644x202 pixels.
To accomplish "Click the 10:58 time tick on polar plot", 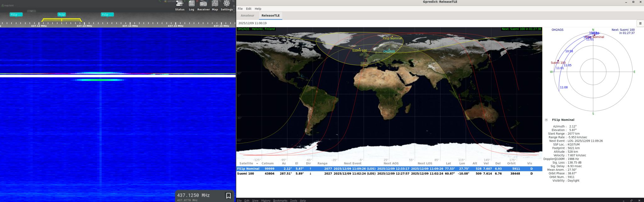I will (x=569, y=51).
